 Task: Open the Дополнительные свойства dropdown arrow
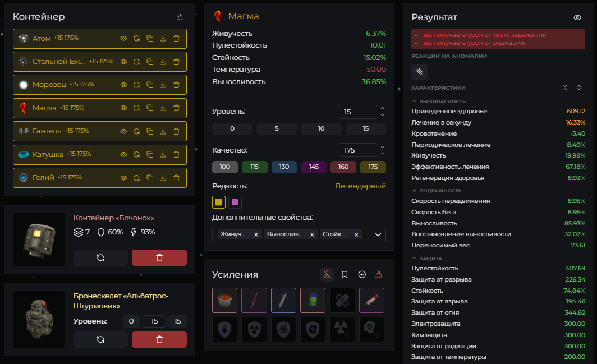coord(378,234)
